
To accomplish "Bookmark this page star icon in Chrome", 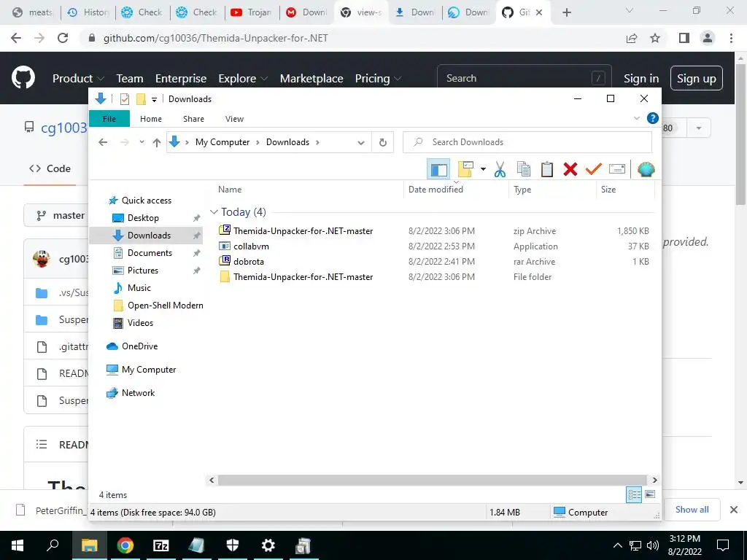I will [655, 38].
